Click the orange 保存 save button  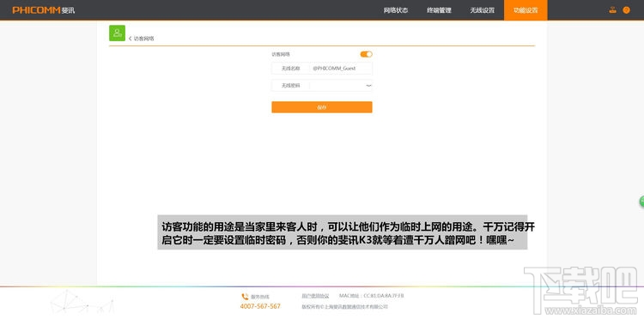(x=322, y=107)
